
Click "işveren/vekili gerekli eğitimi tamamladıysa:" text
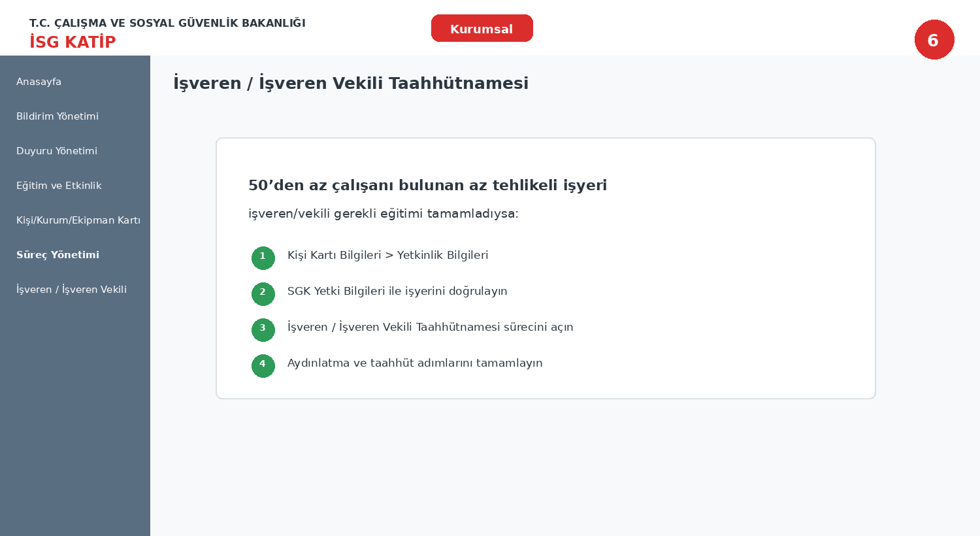[384, 214]
